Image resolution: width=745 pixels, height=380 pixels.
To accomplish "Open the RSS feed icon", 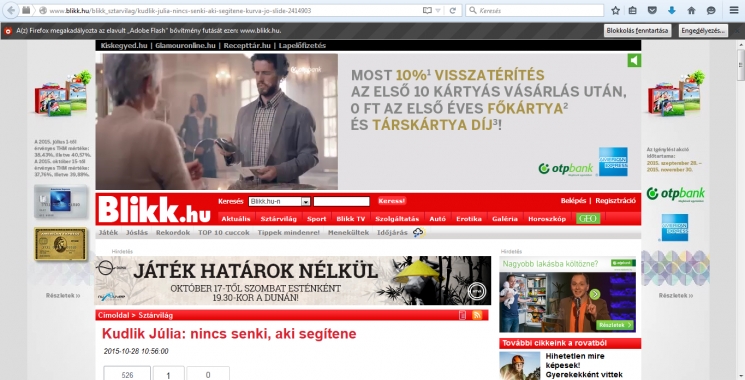I will [477, 315].
